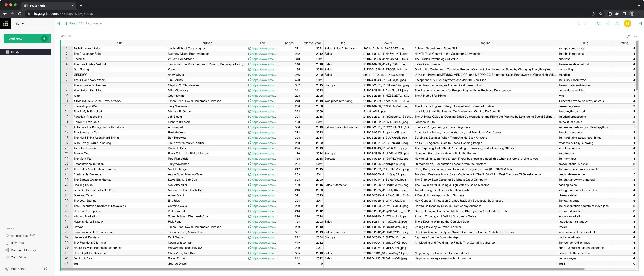Select title cell 'Hackers & Painters'
644x276 pixels.
[120, 237]
